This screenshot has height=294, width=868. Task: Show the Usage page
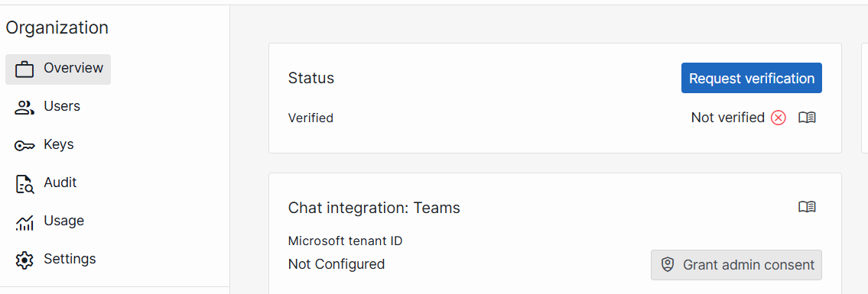click(x=63, y=221)
